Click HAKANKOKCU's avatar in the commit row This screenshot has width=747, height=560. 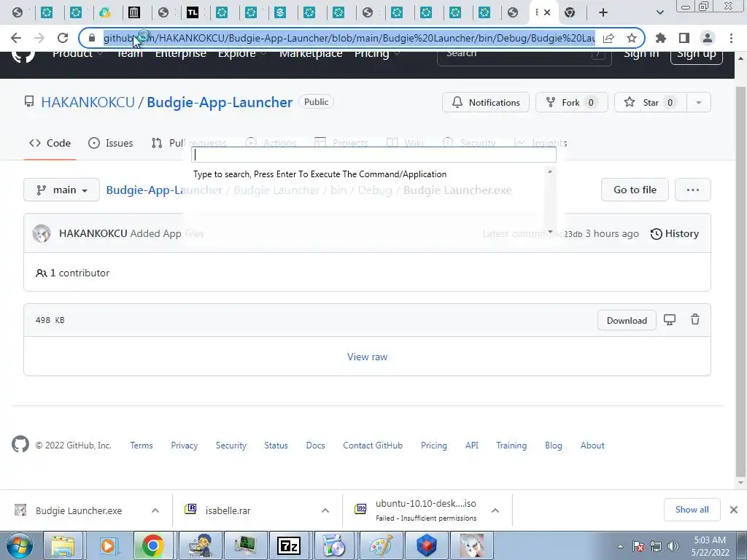coord(42,233)
